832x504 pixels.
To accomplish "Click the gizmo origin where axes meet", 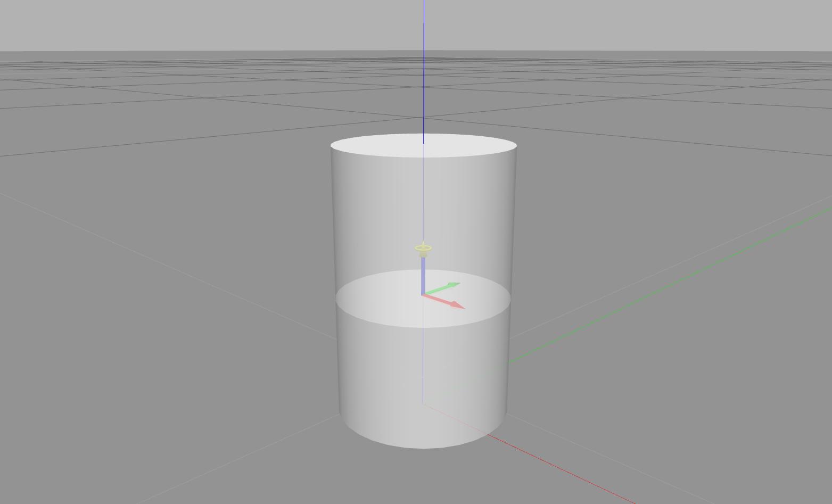I will (423, 294).
